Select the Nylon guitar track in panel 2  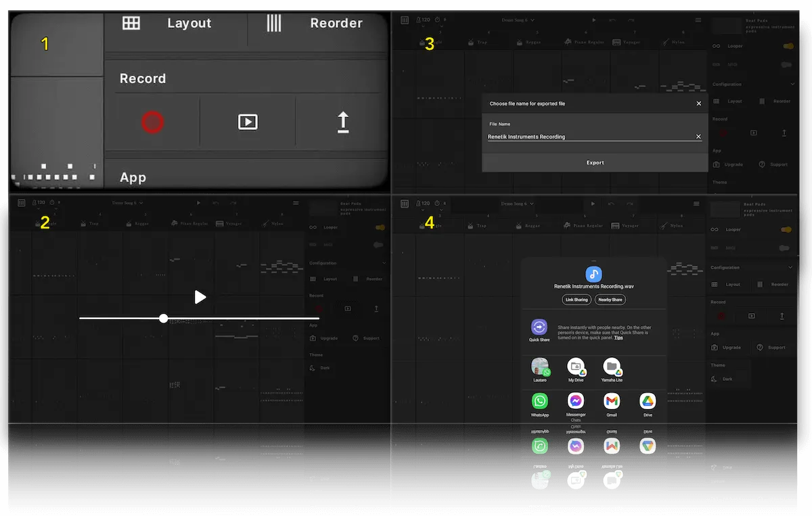[274, 223]
